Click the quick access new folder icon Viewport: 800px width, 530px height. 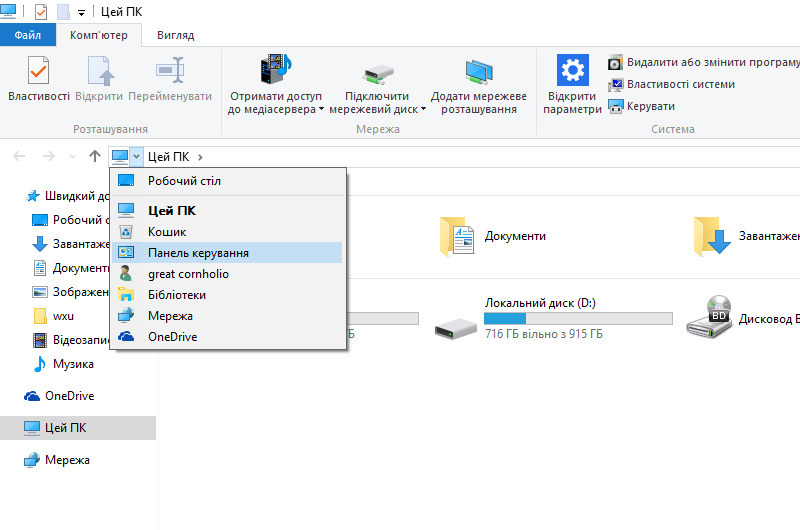pyautogui.click(x=63, y=11)
